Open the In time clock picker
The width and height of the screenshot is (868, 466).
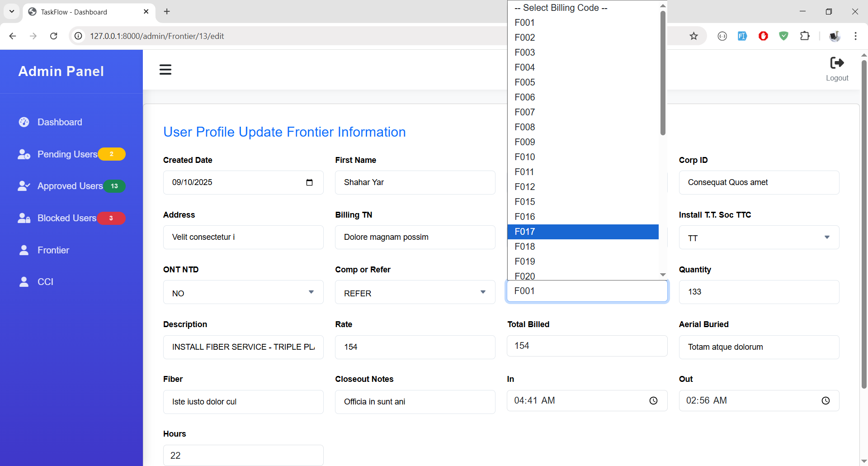(x=653, y=401)
